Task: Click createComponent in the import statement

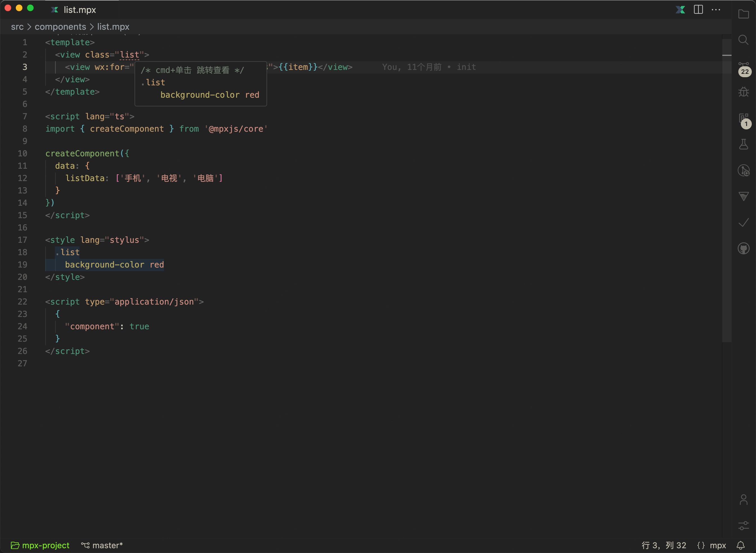Action: pos(127,129)
